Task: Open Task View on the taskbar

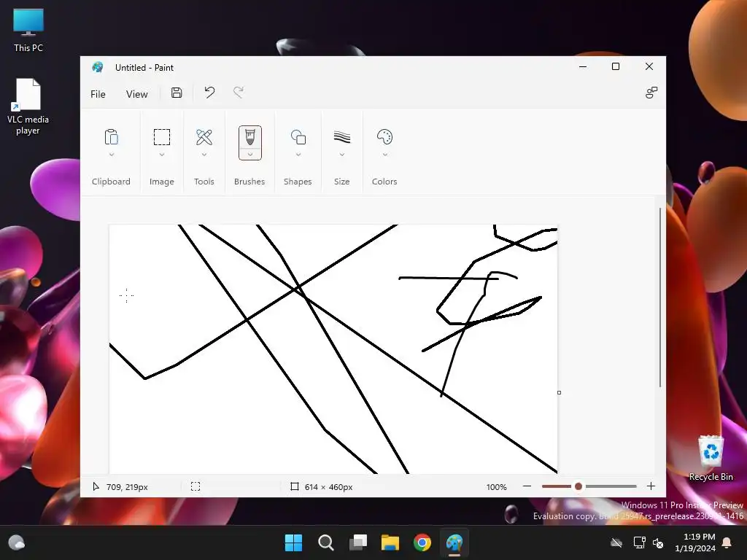Action: 357,542
